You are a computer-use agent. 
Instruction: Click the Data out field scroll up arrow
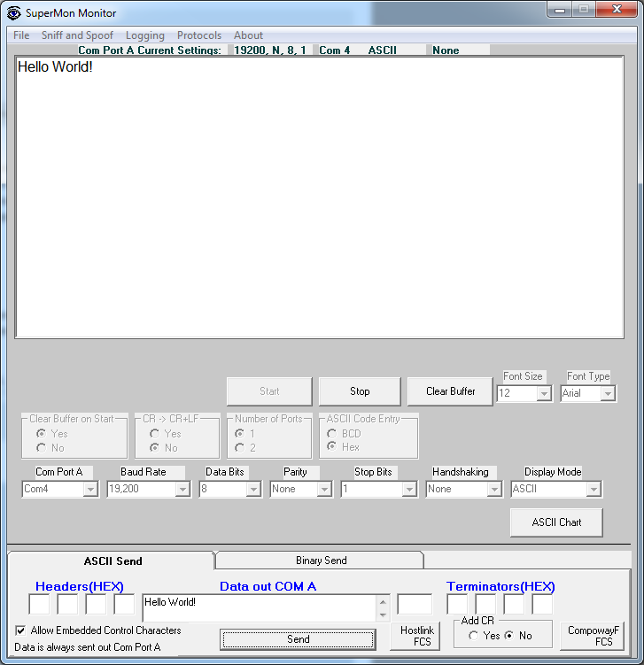pos(383,602)
